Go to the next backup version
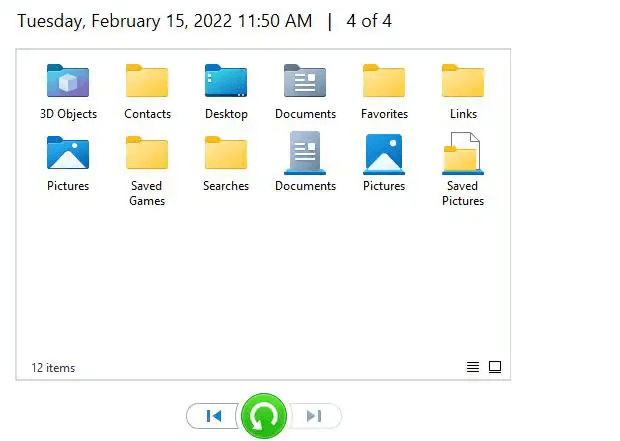 315,416
